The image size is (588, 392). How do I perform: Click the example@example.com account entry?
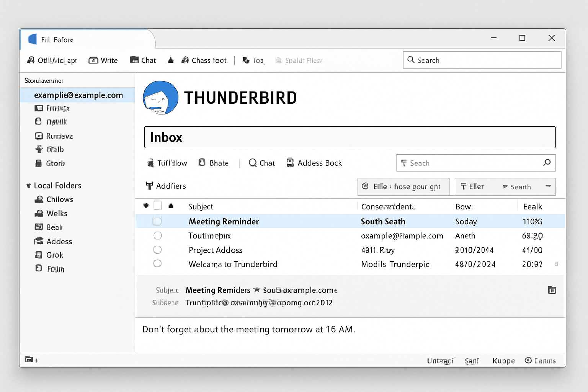tap(78, 95)
